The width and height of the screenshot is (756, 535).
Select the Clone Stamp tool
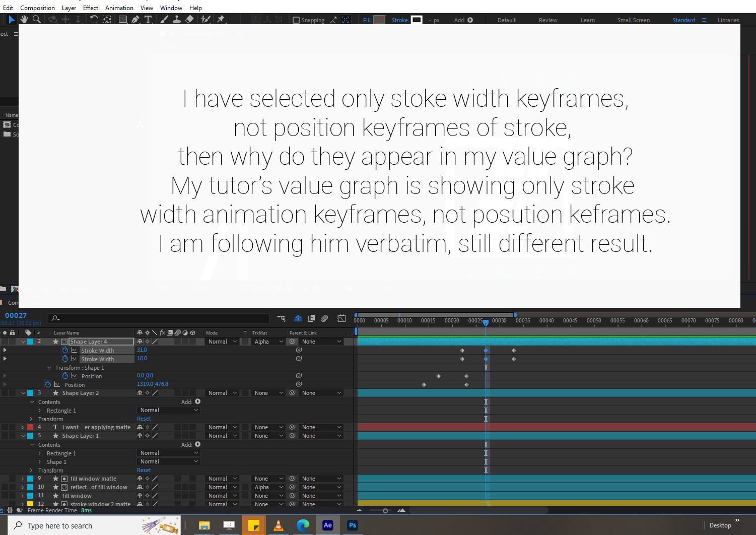176,20
